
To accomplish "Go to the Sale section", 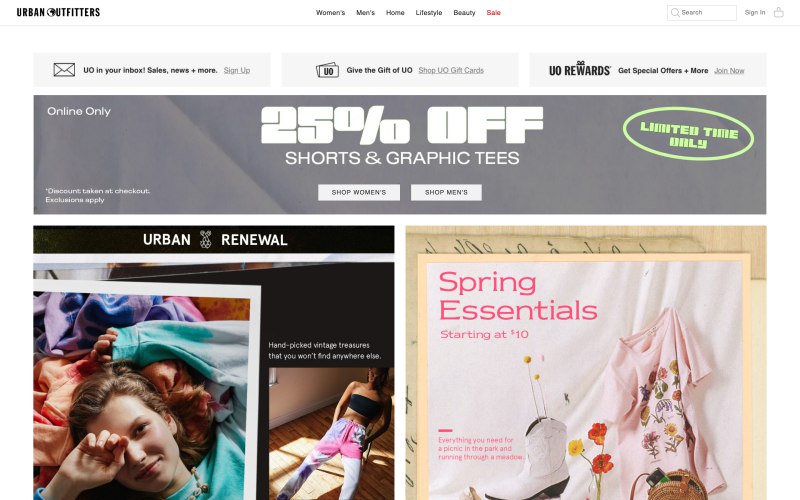I will pos(493,13).
